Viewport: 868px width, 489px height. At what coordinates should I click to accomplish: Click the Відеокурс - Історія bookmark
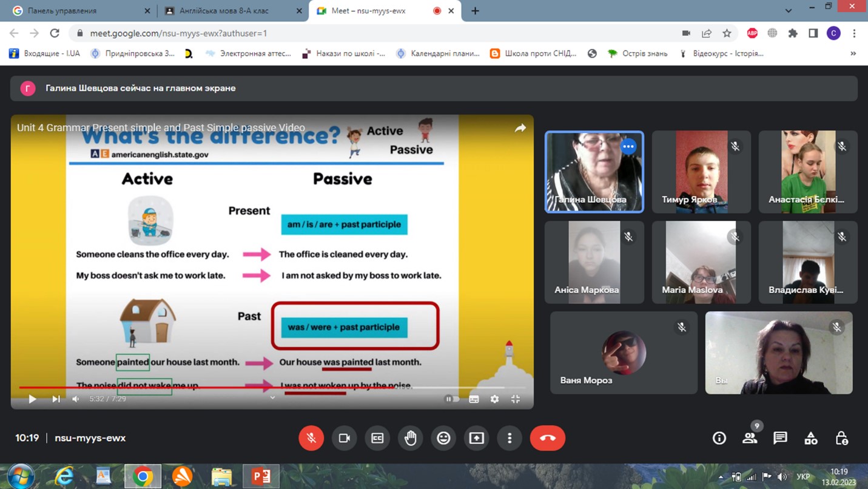721,53
